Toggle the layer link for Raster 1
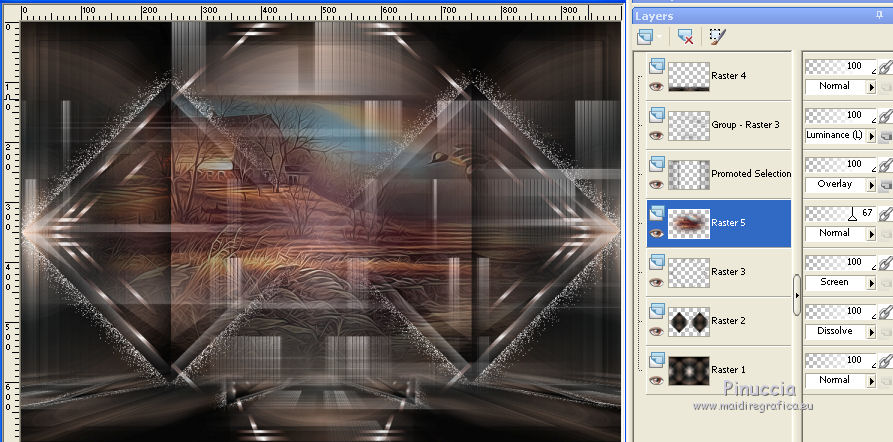The height and width of the screenshot is (442, 893). 884,362
